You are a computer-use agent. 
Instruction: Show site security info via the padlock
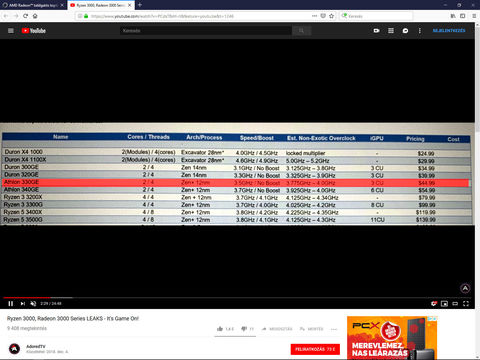(x=86, y=16)
